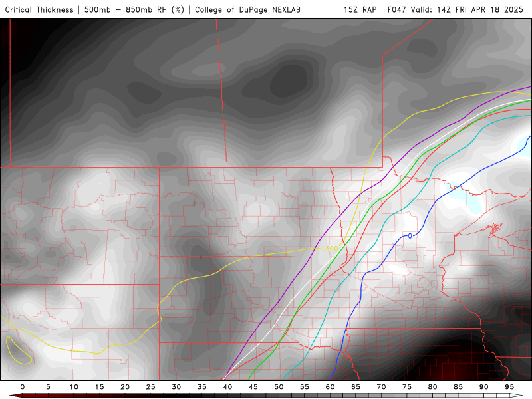Click the colorbar tick label "90"
This screenshot has height=399, width=532.
(x=483, y=387)
